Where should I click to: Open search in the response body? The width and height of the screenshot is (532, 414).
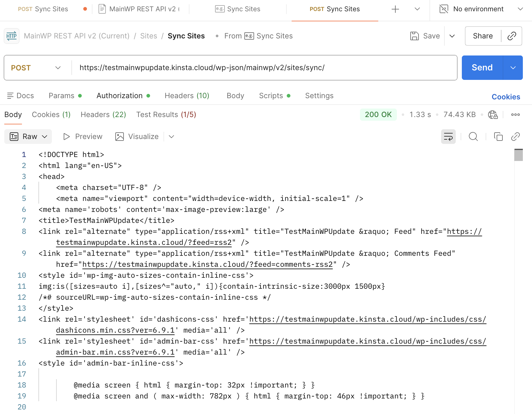(x=473, y=137)
